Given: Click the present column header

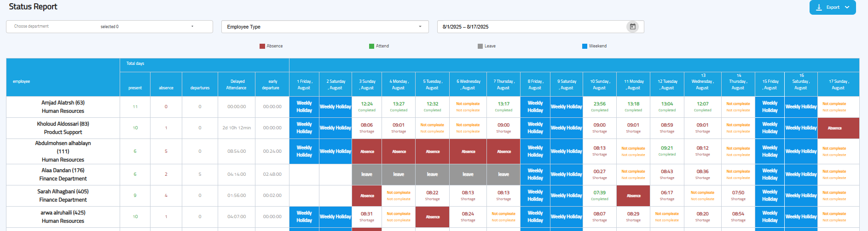Looking at the screenshot, I should 135,84.
